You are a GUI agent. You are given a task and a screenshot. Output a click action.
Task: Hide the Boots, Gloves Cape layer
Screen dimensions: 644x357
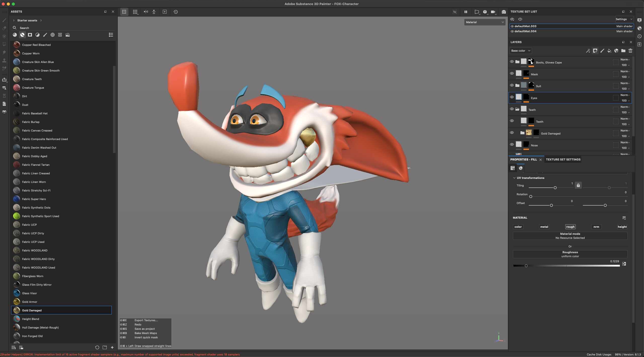tap(512, 62)
